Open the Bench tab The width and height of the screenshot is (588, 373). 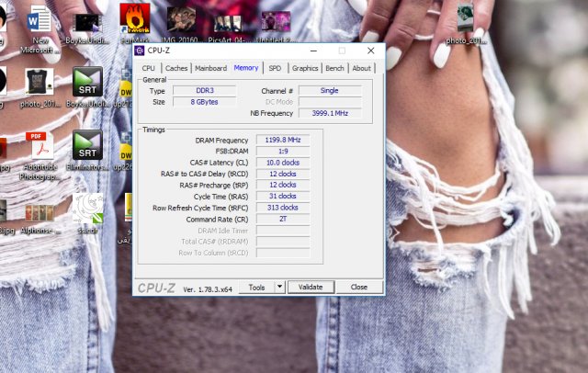[x=334, y=68]
